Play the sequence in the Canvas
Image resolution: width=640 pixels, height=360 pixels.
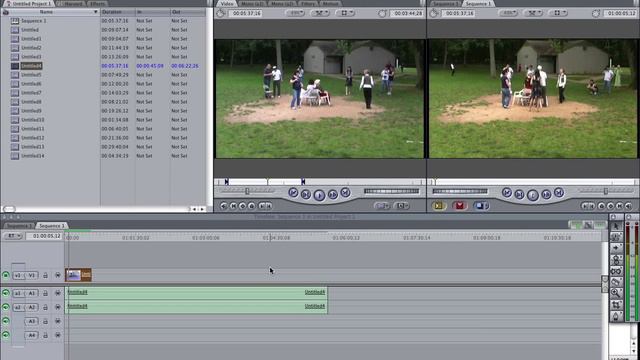(533, 195)
